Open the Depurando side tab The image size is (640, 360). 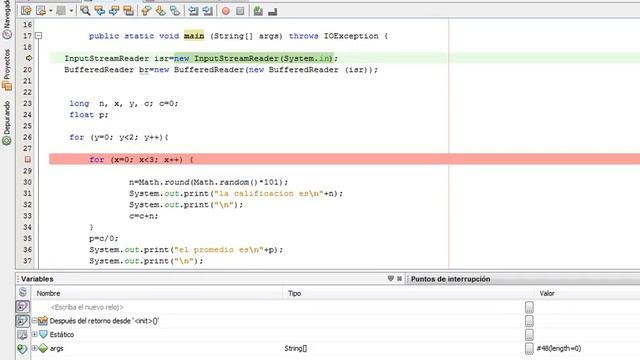click(7, 123)
